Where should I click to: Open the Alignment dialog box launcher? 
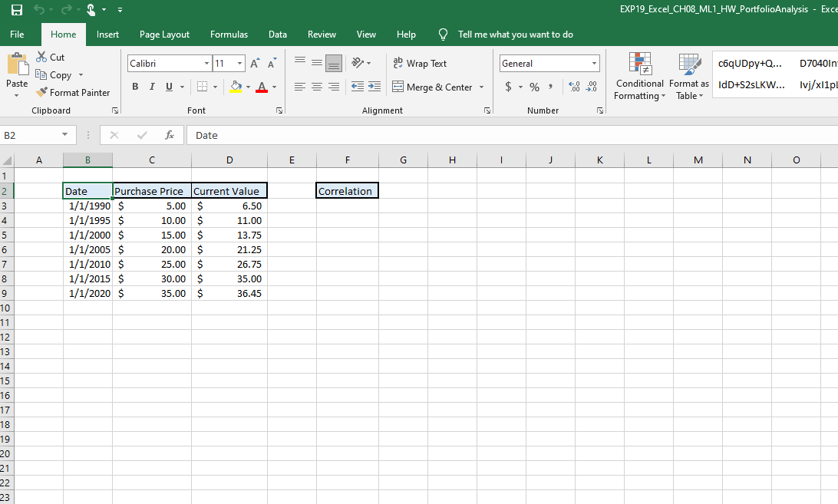[487, 110]
